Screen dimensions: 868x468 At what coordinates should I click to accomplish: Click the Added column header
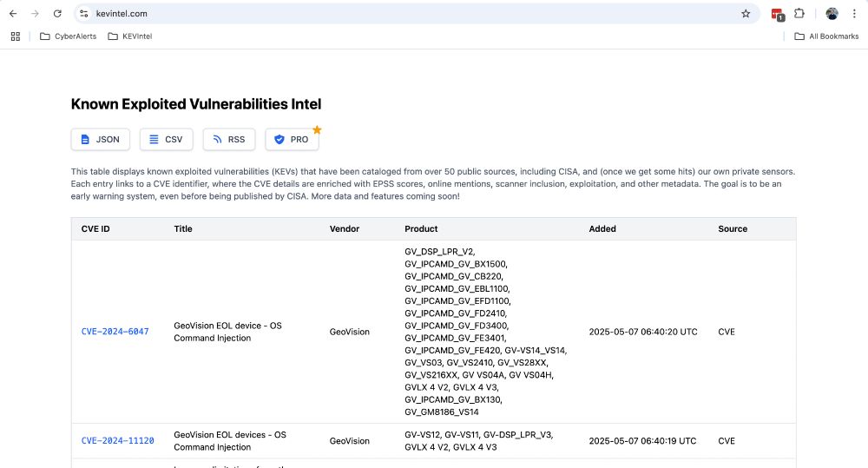[602, 228]
